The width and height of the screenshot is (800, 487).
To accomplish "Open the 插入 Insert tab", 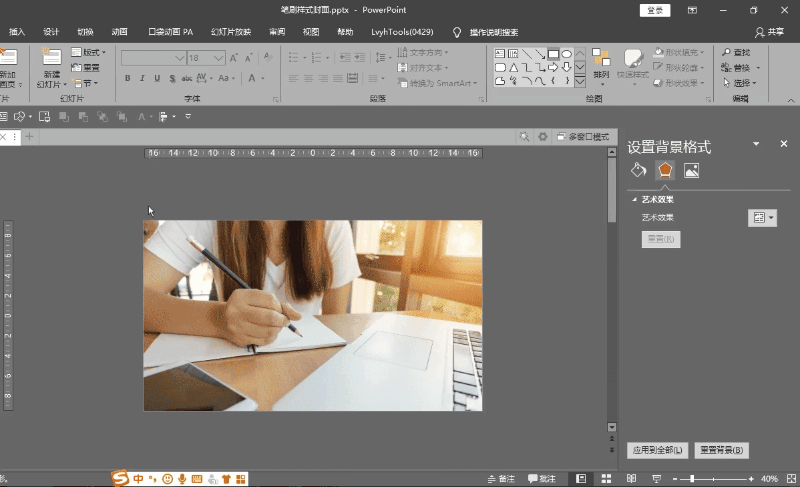I will (17, 32).
